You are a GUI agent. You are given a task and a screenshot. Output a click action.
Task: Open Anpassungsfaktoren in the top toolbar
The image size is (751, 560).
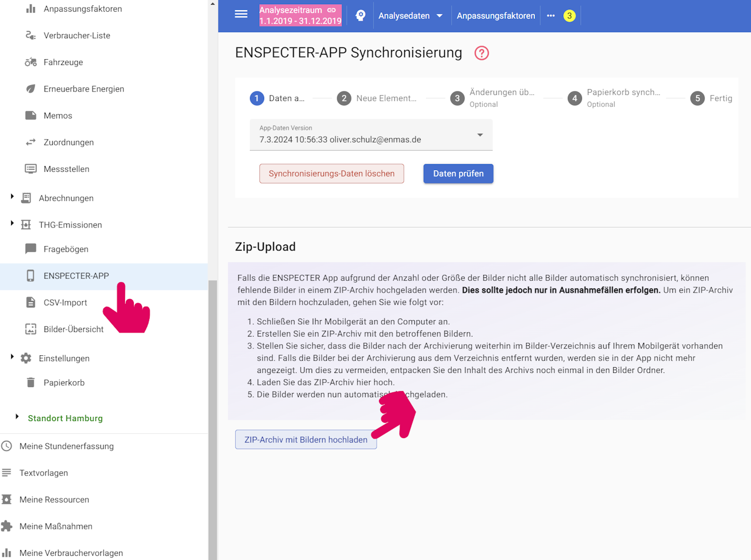[x=496, y=16]
